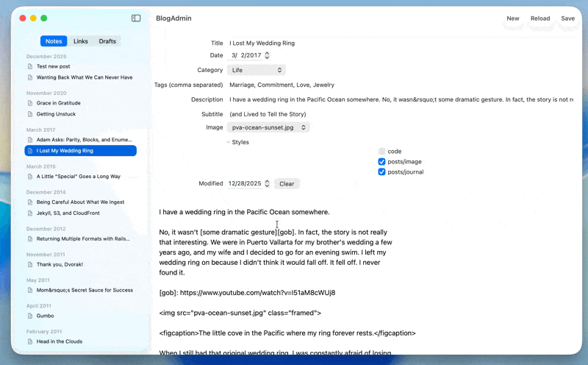The height and width of the screenshot is (365, 588).
Task: Click document icon beside Being Careful About What We Ingest
Action: [30, 202]
